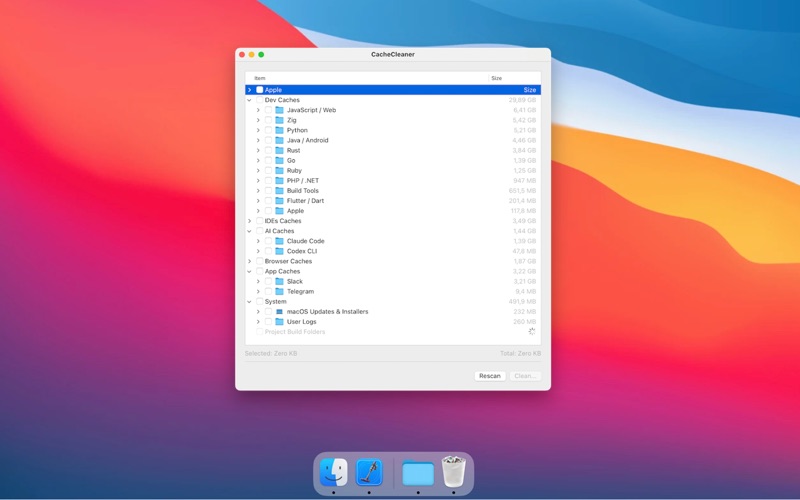The image size is (800, 500).
Task: Expand the Java / Android row
Action: 258,140
